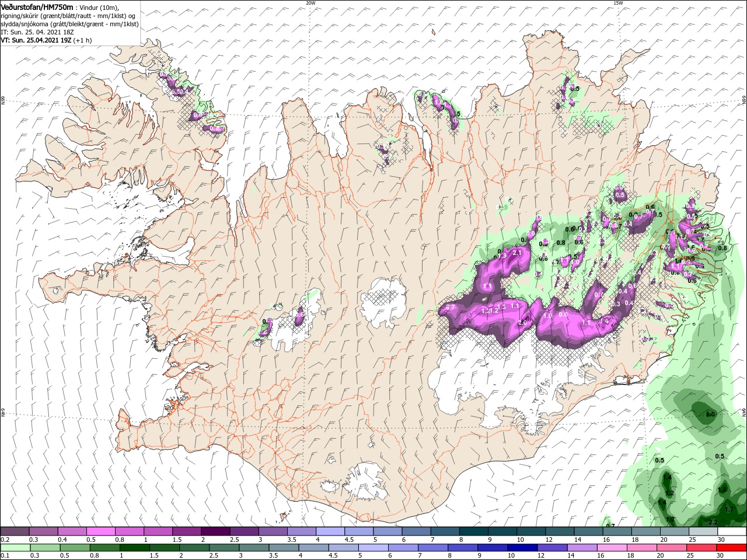This screenshot has width=747, height=560.
Task: Select the deep blue rain swatch above label 10
Action: [523, 548]
